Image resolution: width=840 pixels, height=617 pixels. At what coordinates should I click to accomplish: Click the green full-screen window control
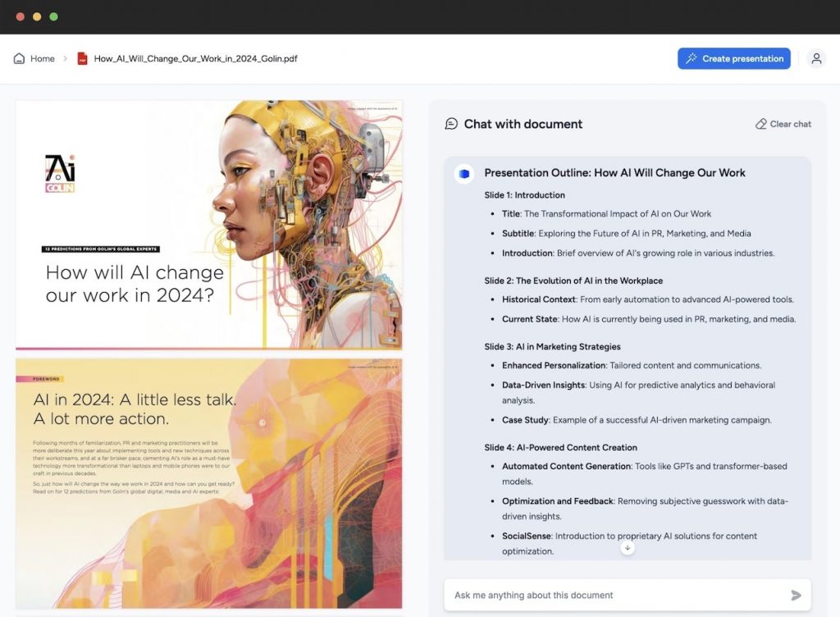pos(53,16)
